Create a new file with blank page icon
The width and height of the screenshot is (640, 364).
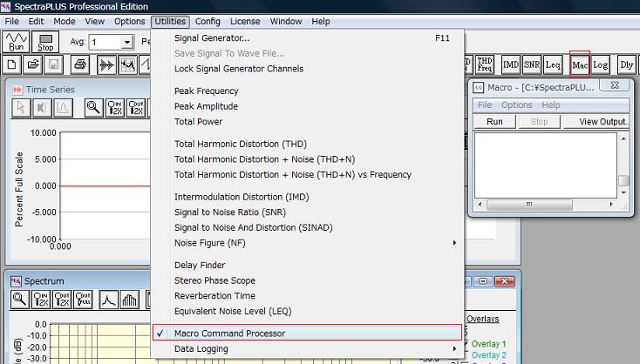(x=11, y=64)
